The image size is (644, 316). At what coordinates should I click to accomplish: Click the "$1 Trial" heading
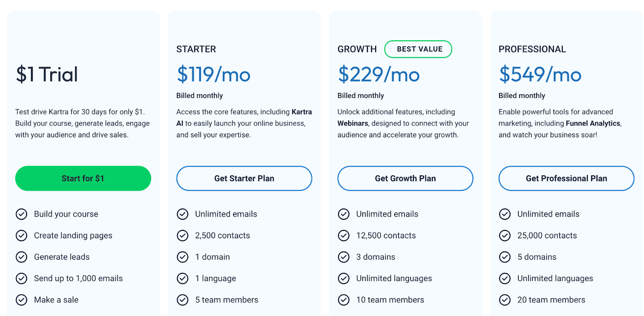46,74
